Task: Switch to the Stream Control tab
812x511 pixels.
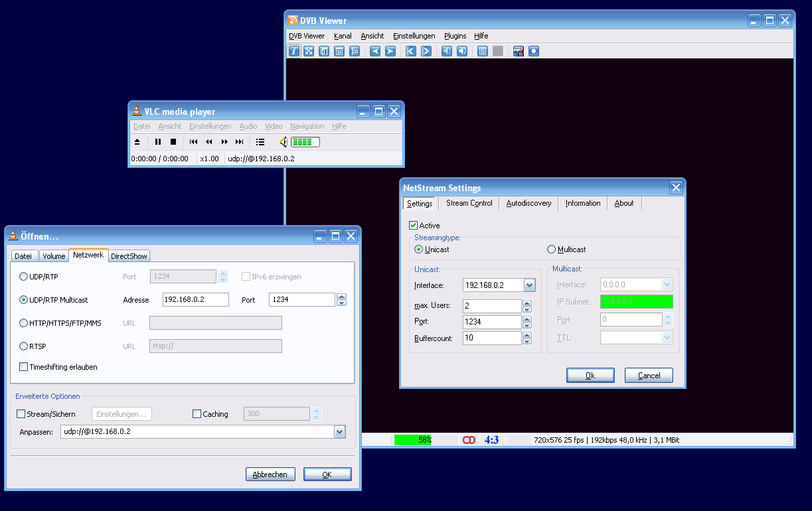Action: pyautogui.click(x=469, y=203)
